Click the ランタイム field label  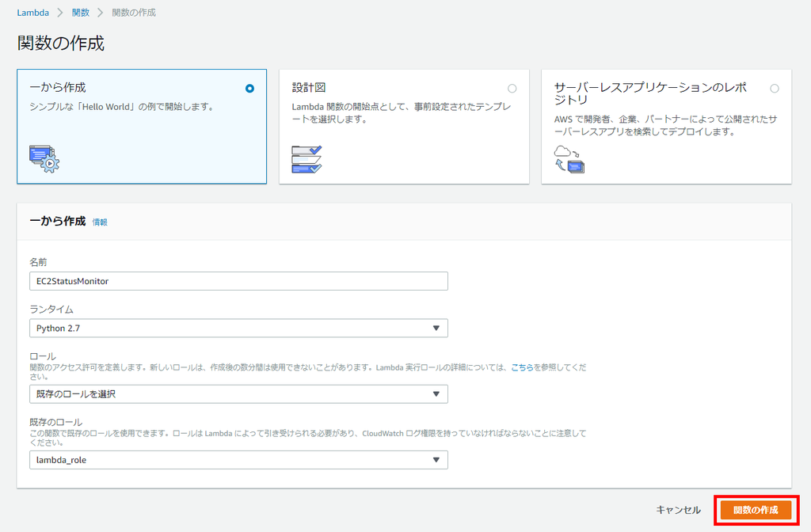[x=51, y=310]
